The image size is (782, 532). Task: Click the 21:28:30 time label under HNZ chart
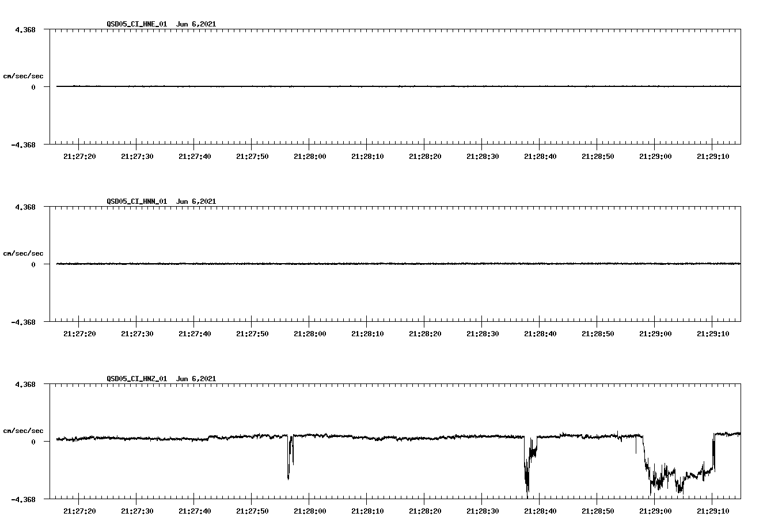coord(483,511)
